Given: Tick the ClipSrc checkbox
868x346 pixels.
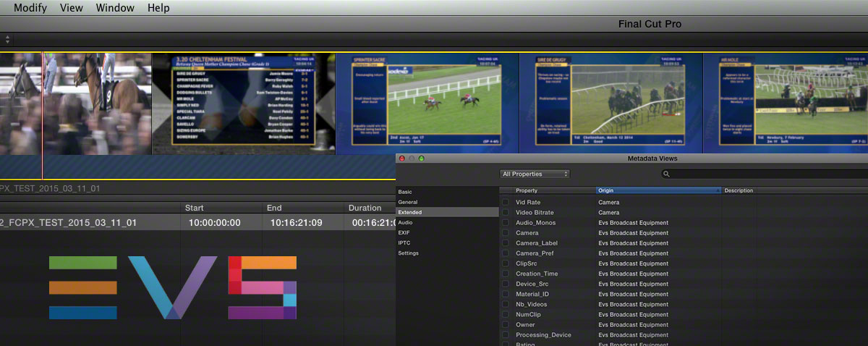Looking at the screenshot, I should [x=506, y=263].
